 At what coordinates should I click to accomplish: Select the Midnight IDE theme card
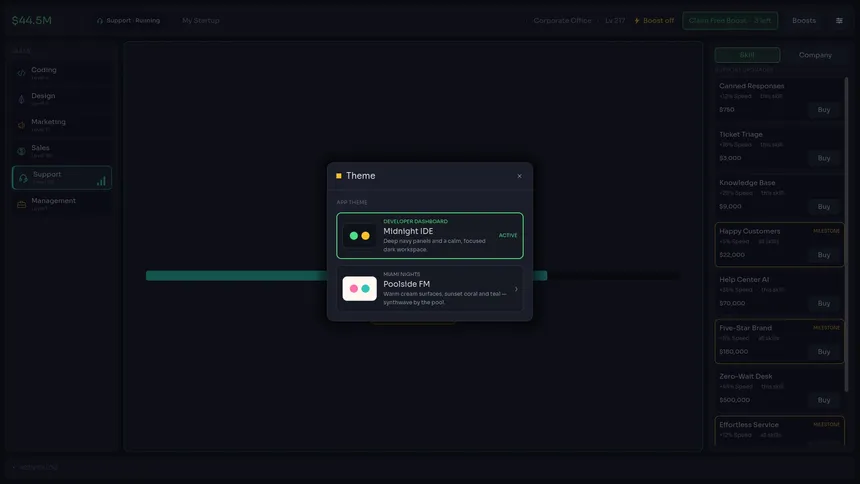point(429,235)
